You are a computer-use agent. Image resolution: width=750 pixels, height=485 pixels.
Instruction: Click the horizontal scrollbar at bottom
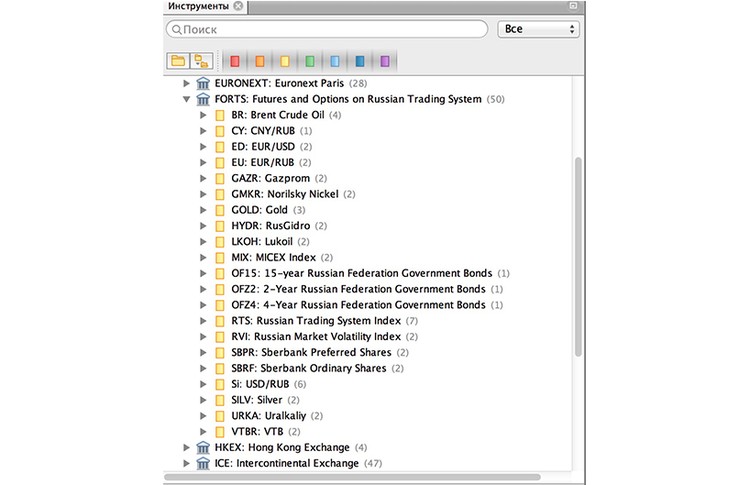(353, 477)
